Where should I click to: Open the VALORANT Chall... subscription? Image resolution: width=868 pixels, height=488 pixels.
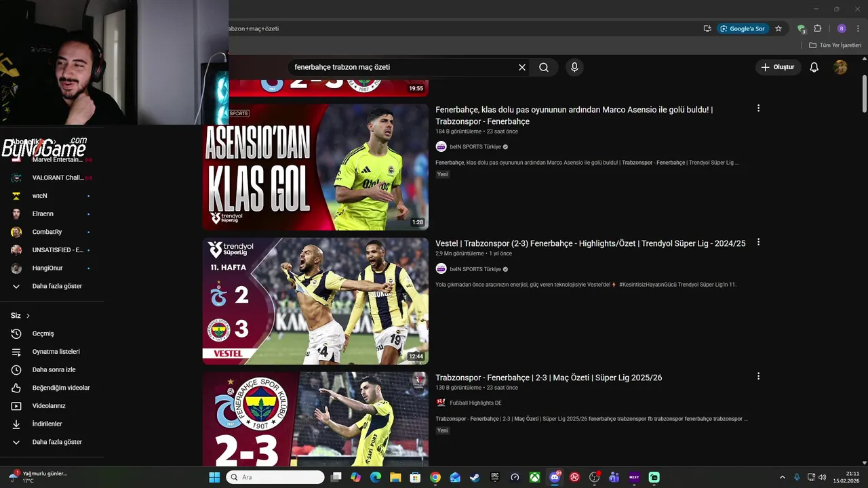(52, 178)
